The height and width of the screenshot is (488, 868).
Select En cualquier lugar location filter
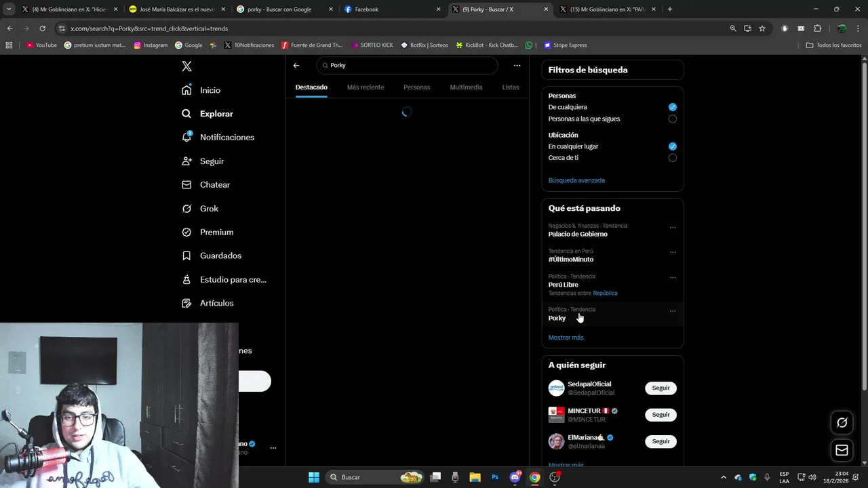point(672,146)
